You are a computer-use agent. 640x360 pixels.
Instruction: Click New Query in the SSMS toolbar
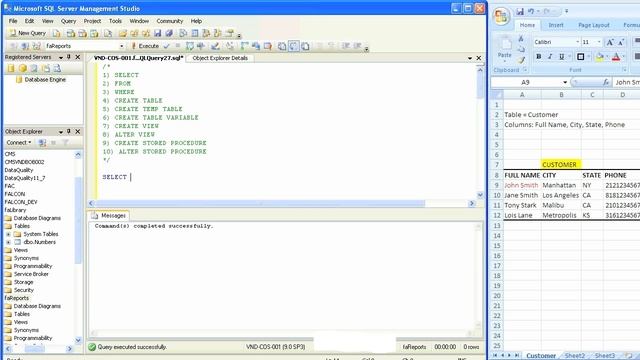coord(28,33)
